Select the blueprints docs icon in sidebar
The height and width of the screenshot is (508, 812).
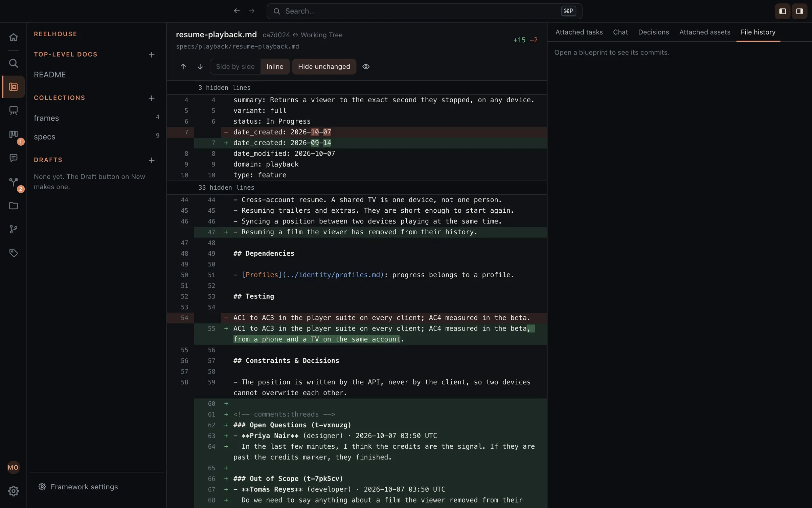coord(14,87)
